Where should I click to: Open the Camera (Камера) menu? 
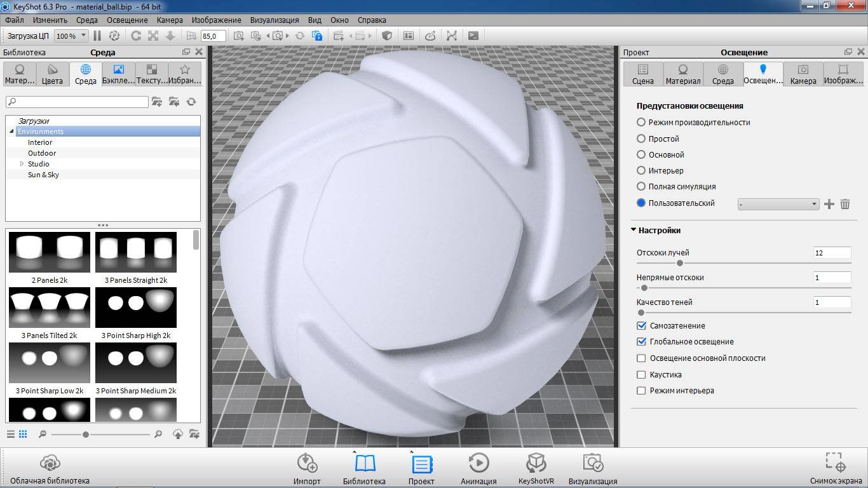coord(170,20)
